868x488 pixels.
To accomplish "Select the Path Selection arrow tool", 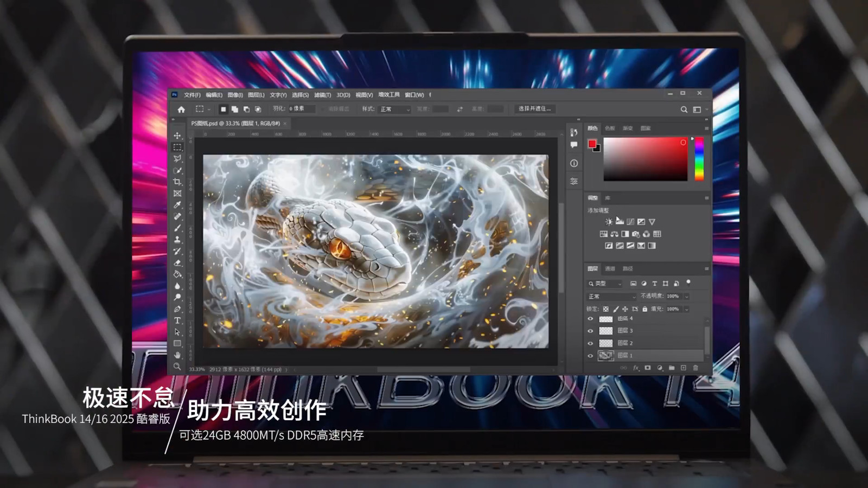I will tap(177, 332).
